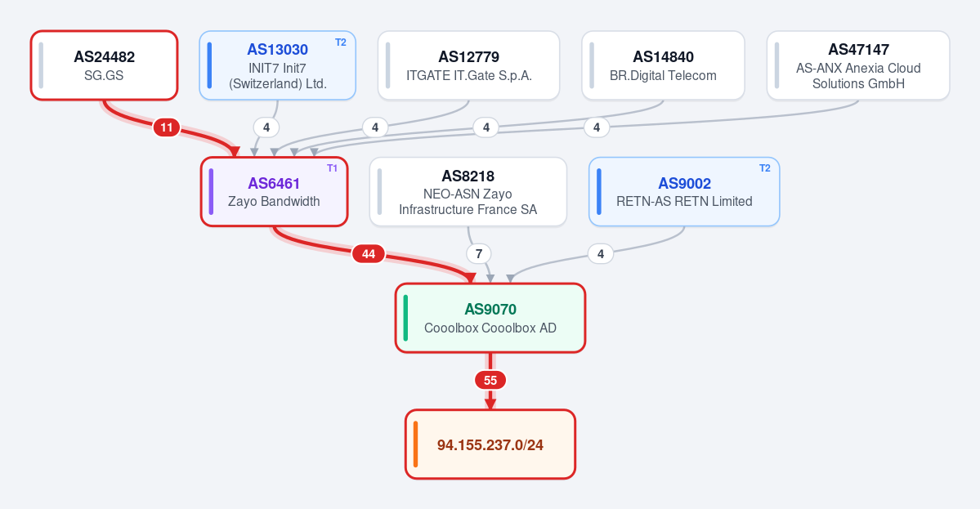Viewport: 980px width, 509px height.
Task: Click the red 11 edge badge
Action: (x=166, y=128)
